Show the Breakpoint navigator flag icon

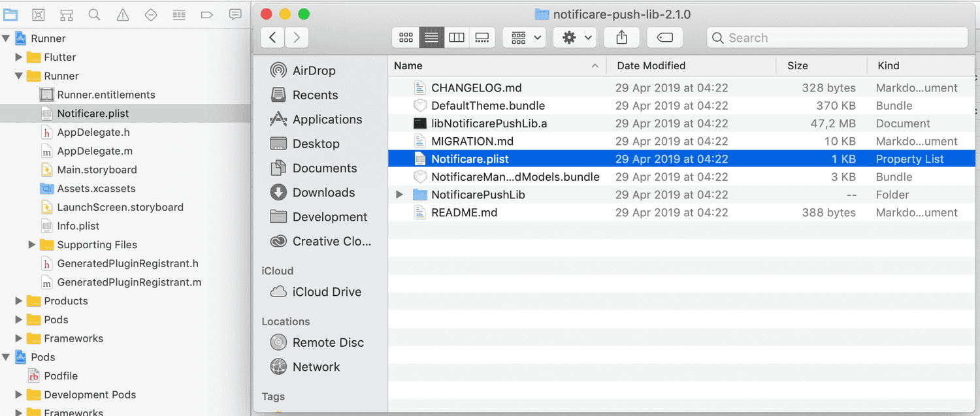tap(207, 14)
